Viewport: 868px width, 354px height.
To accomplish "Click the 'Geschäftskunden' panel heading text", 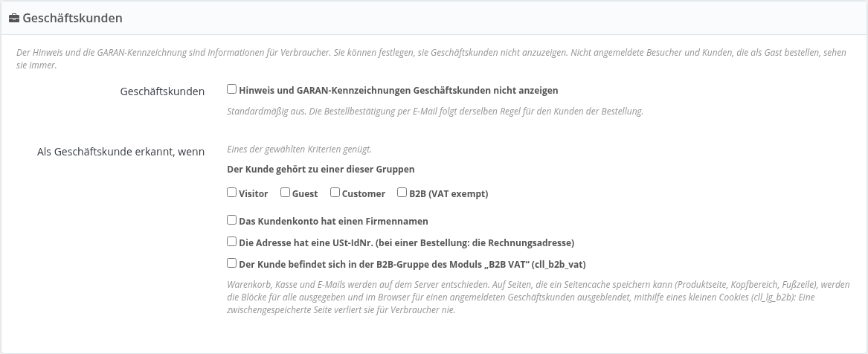I will [x=72, y=19].
